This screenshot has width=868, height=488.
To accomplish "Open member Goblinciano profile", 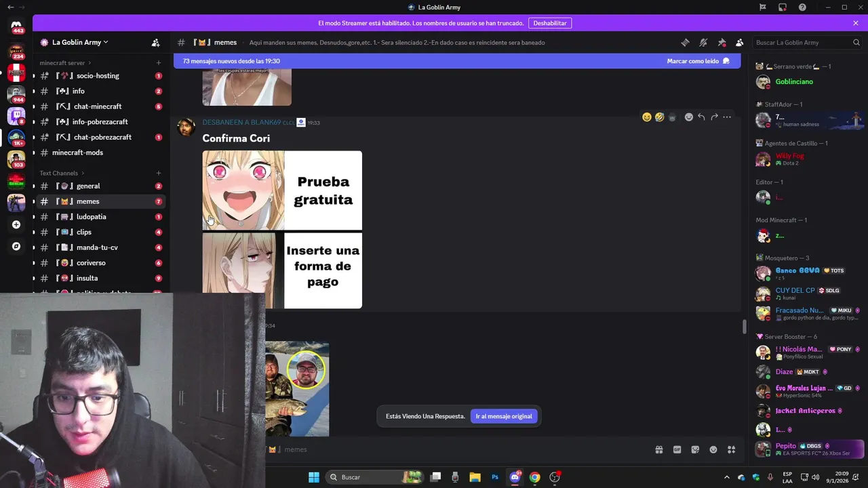I will [x=808, y=82].
